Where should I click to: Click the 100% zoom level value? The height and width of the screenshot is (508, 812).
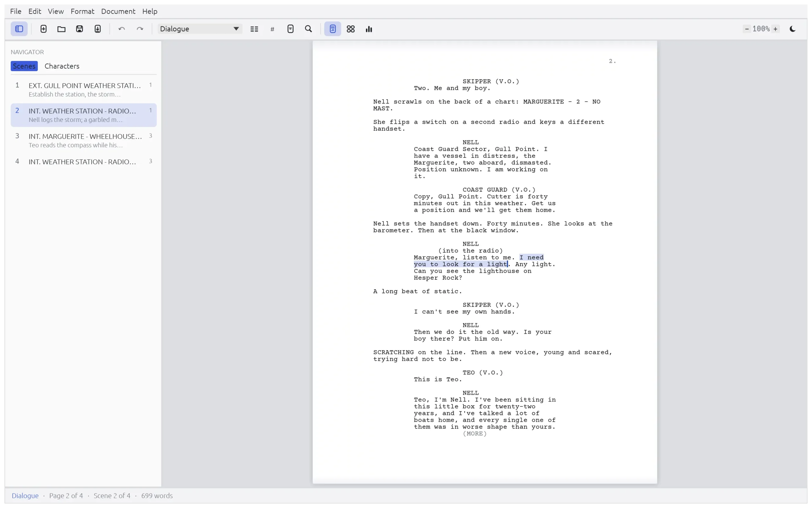point(761,29)
